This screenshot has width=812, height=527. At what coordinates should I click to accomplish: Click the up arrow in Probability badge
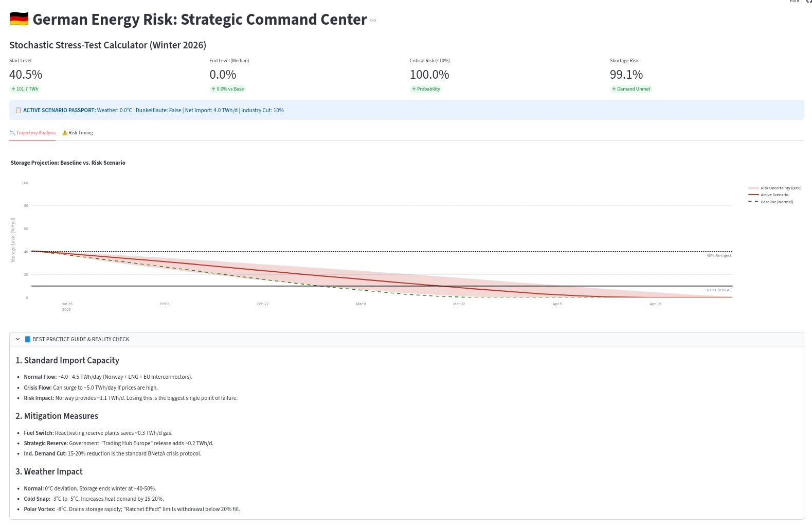[413, 89]
